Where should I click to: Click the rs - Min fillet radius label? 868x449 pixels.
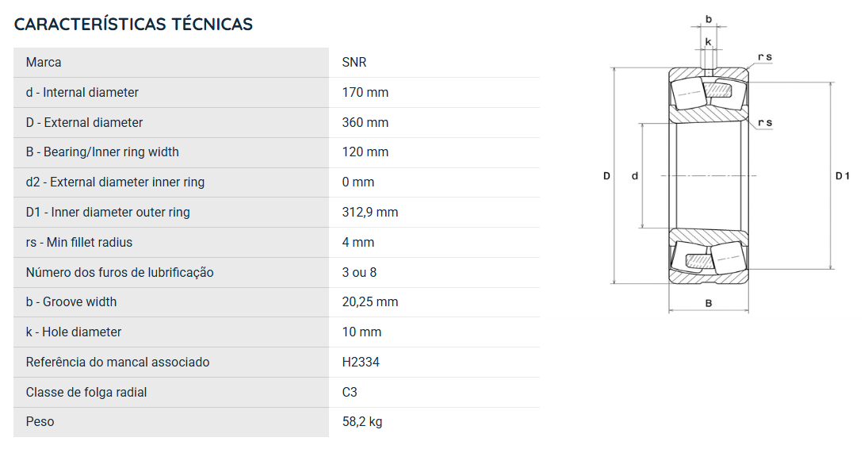(79, 242)
